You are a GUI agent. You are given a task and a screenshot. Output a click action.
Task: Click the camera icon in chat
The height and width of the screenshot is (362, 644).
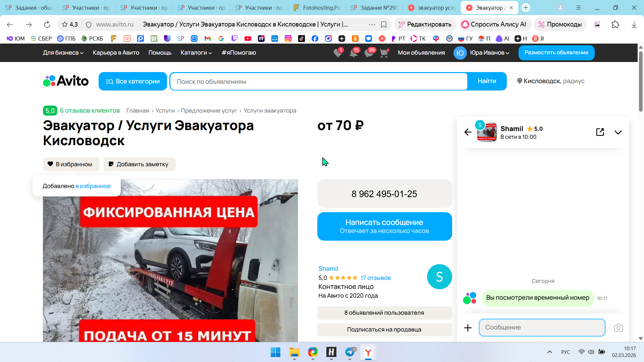coord(618,328)
